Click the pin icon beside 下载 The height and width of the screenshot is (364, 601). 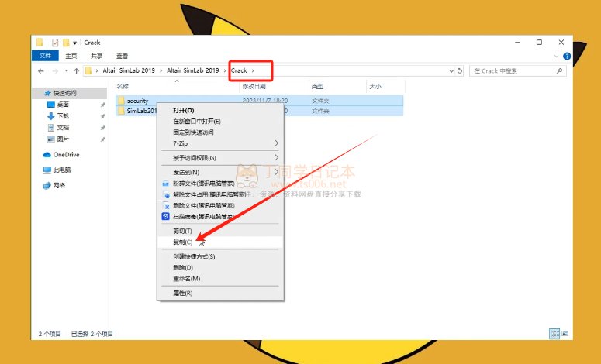(x=102, y=116)
